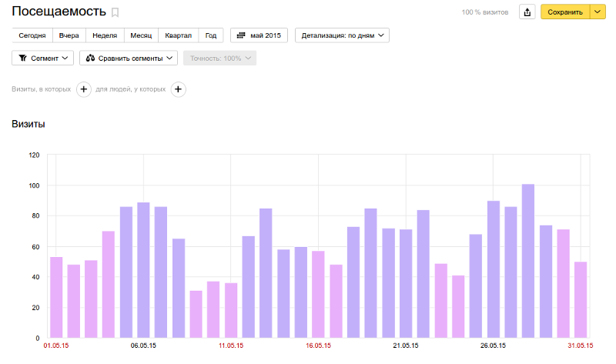Click the export/share icon button
616x364 pixels.
click(527, 12)
